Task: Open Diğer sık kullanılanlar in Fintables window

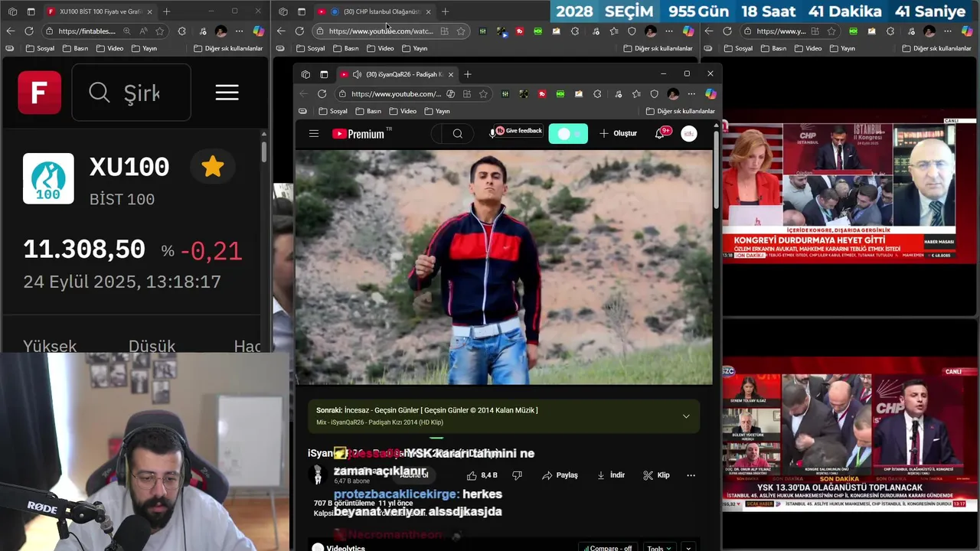Action: [x=228, y=48]
